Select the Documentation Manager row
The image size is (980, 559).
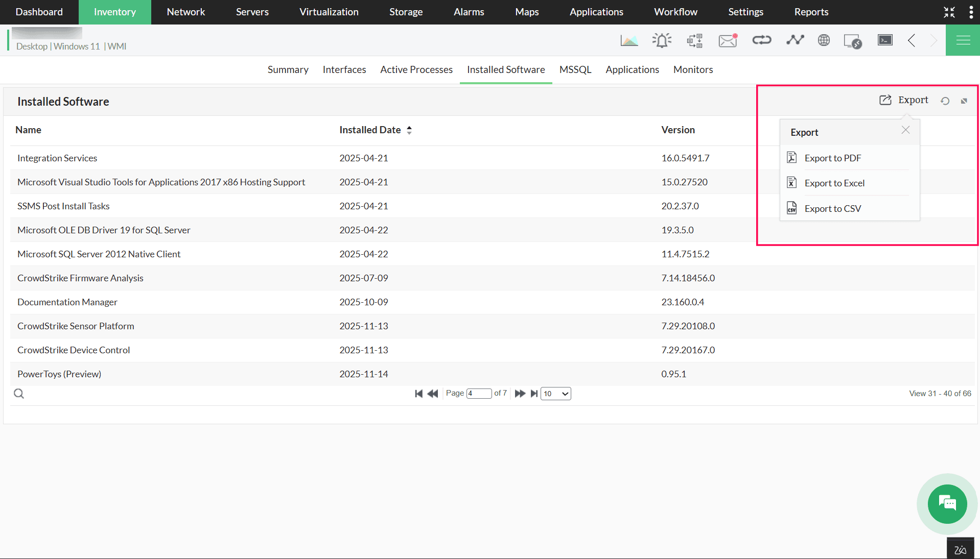493,302
